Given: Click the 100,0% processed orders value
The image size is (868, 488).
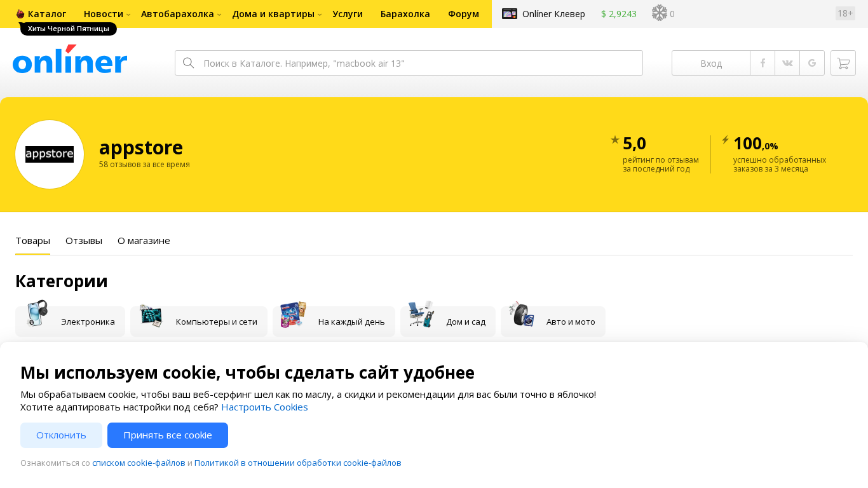Looking at the screenshot, I should [x=756, y=144].
